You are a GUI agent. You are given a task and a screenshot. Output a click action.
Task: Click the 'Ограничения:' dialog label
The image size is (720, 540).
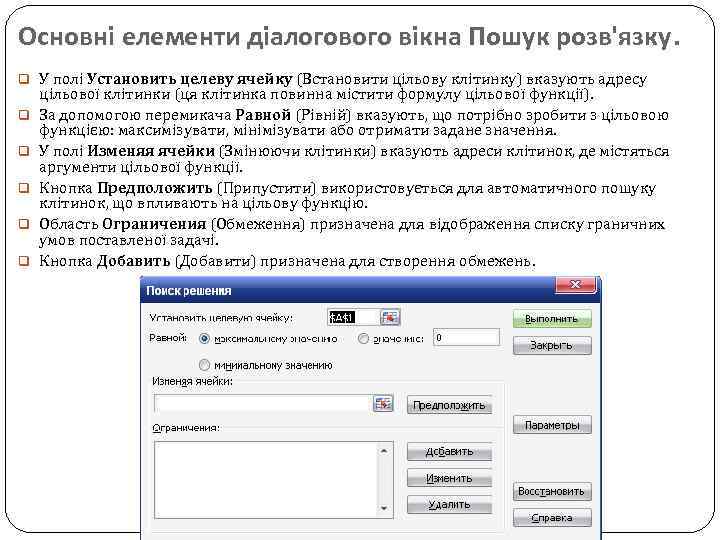point(186,428)
